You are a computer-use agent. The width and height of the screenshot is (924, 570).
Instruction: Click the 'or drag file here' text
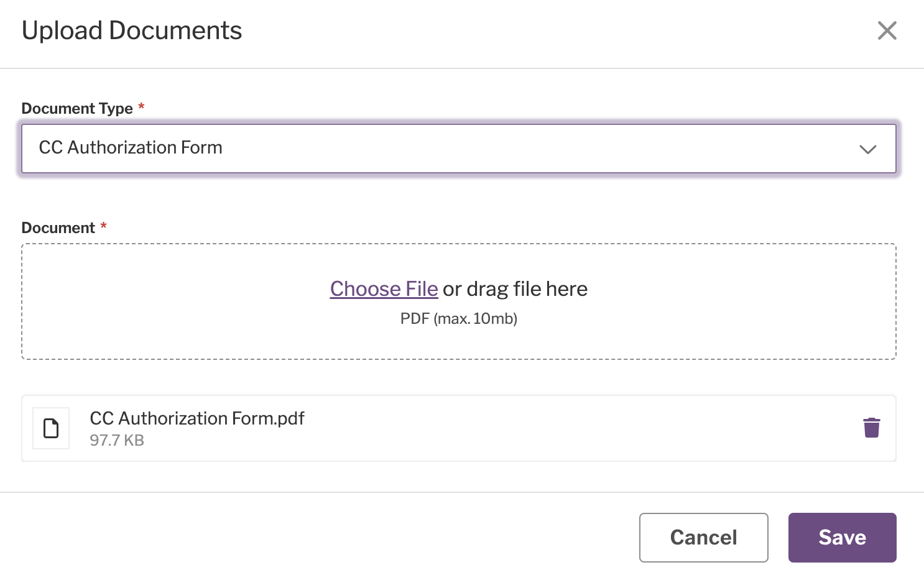[515, 289]
